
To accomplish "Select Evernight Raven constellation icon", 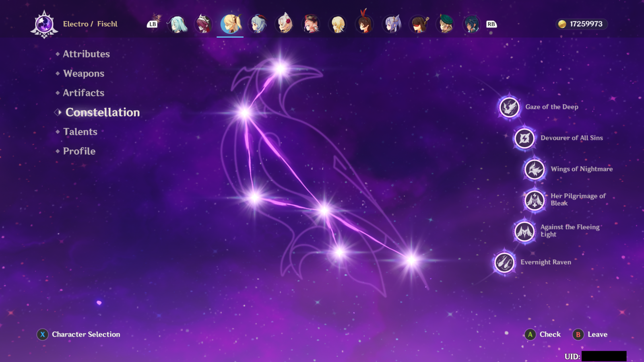I will [504, 263].
